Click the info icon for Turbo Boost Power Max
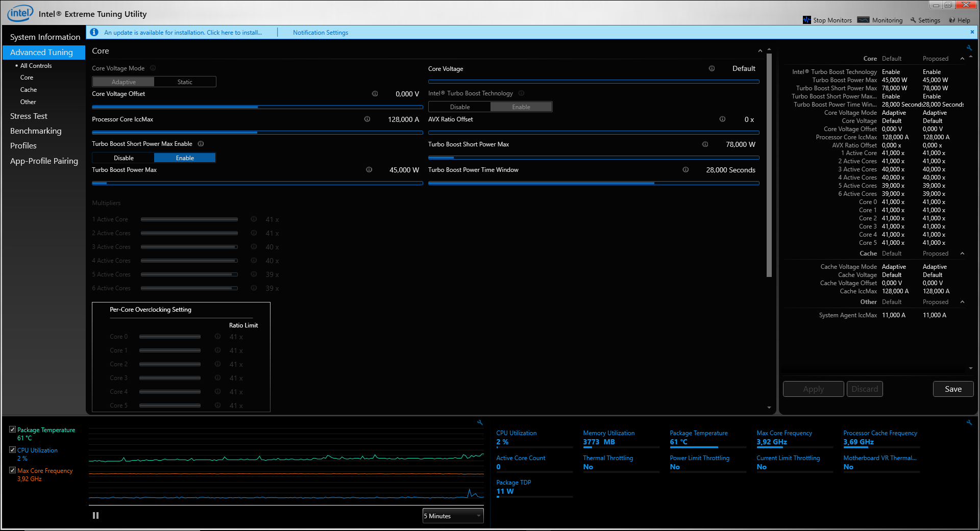980x531 pixels. pyautogui.click(x=369, y=169)
